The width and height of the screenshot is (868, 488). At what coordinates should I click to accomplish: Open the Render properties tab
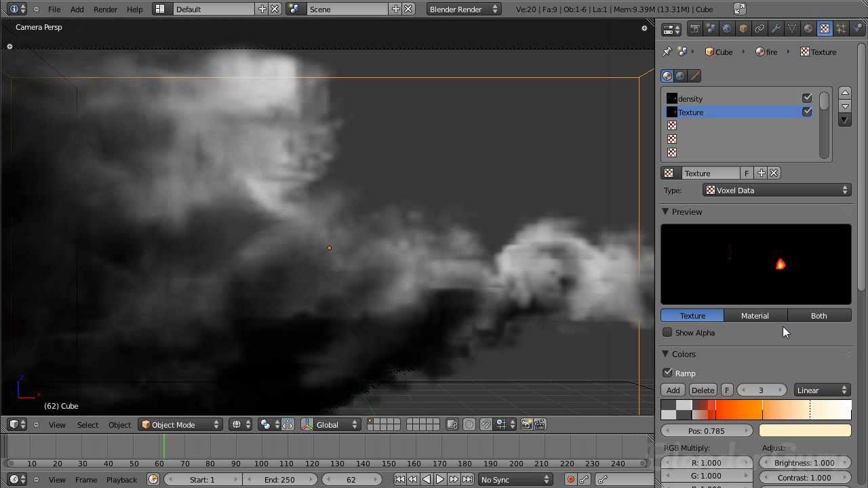(694, 29)
